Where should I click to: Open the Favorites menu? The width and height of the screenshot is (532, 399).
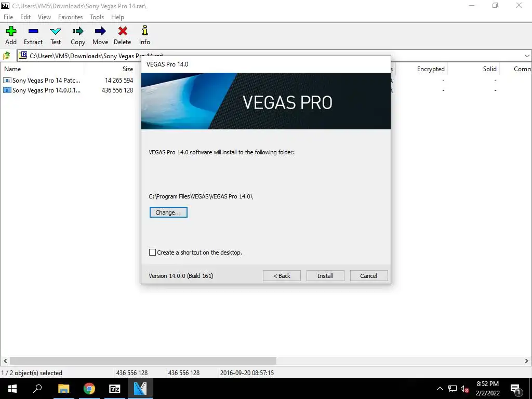point(70,17)
